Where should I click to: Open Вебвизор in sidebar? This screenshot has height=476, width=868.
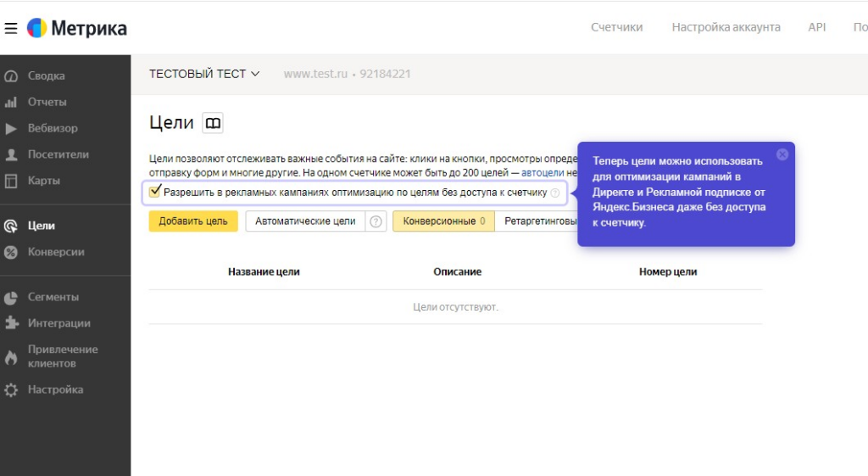pyautogui.click(x=53, y=128)
